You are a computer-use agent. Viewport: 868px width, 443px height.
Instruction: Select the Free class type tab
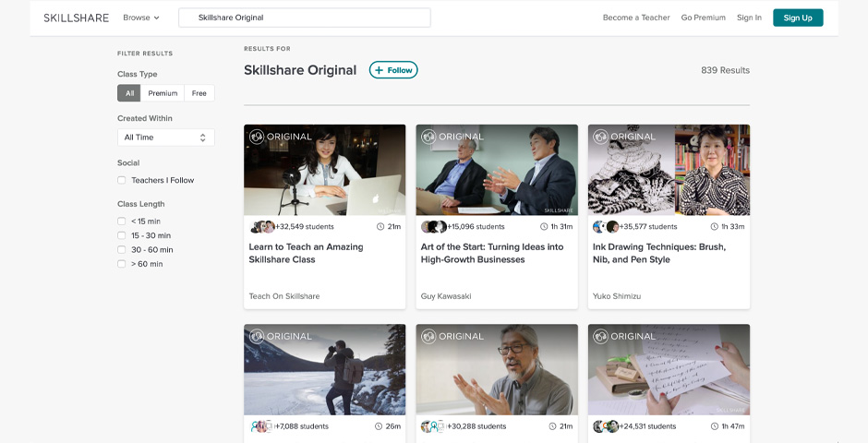[x=199, y=93]
